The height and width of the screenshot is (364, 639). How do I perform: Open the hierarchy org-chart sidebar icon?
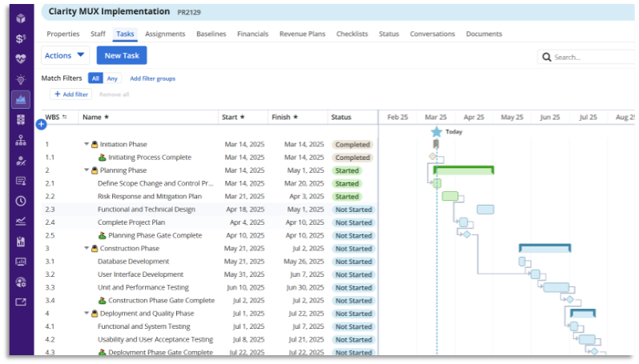(x=21, y=140)
